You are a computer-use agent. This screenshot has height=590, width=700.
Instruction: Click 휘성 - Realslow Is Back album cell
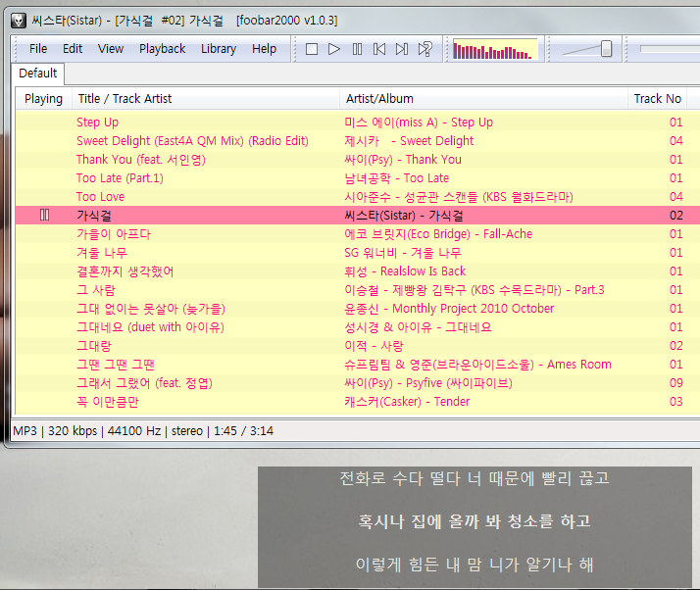[405, 271]
